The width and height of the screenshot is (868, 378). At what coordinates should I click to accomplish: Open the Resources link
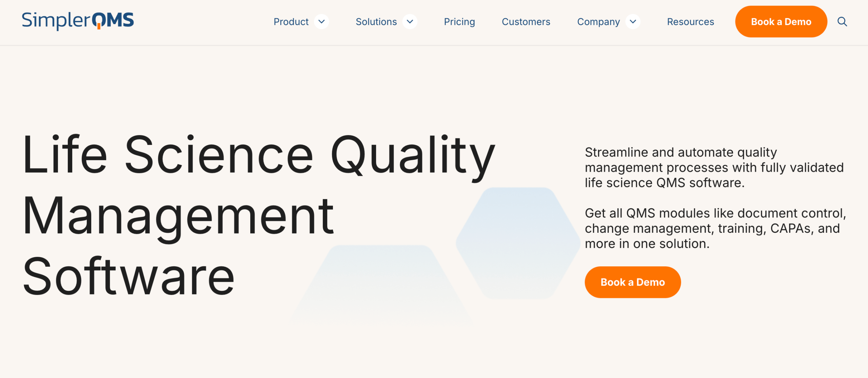[690, 22]
